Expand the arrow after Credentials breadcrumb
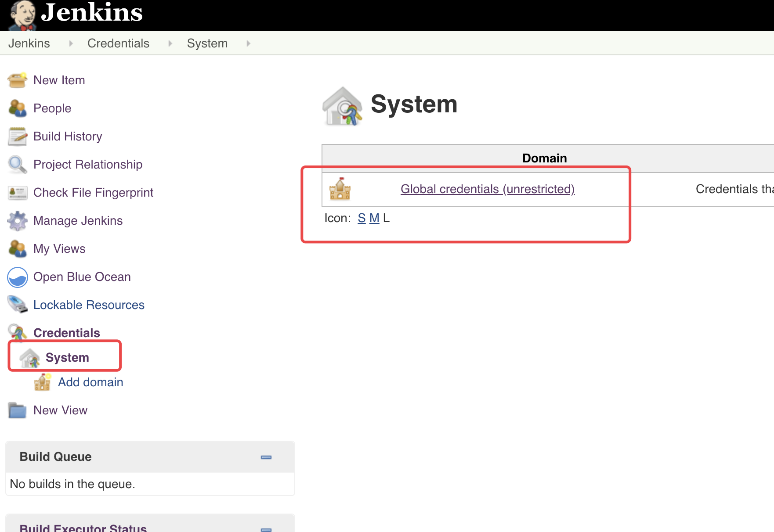774x532 pixels. (170, 43)
